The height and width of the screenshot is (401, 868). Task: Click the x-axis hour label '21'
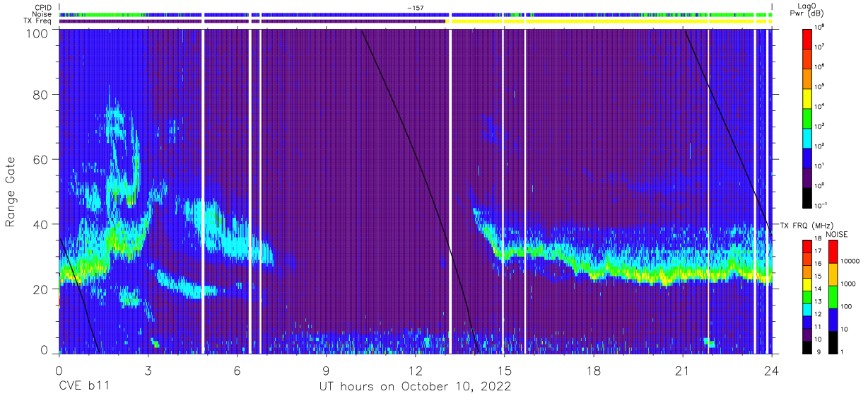(x=683, y=369)
